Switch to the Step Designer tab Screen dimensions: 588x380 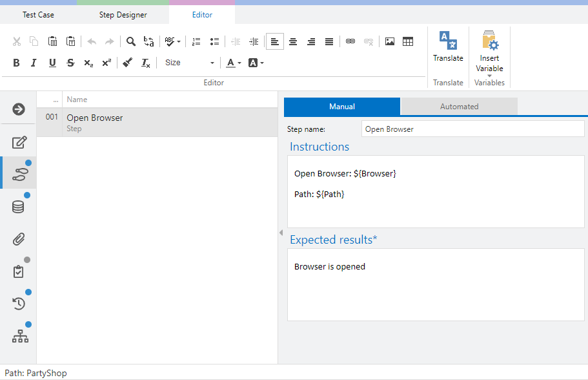tap(123, 14)
